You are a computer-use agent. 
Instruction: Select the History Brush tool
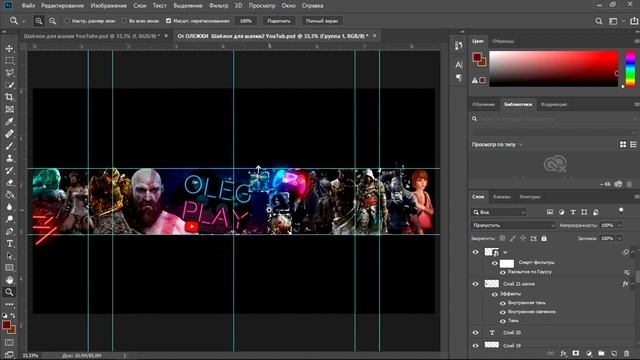9,170
